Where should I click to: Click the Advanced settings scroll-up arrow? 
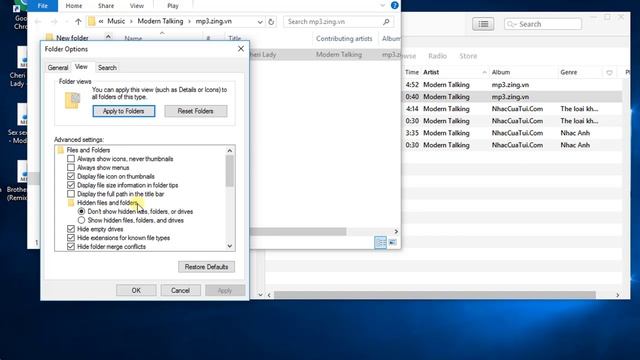pos(230,151)
